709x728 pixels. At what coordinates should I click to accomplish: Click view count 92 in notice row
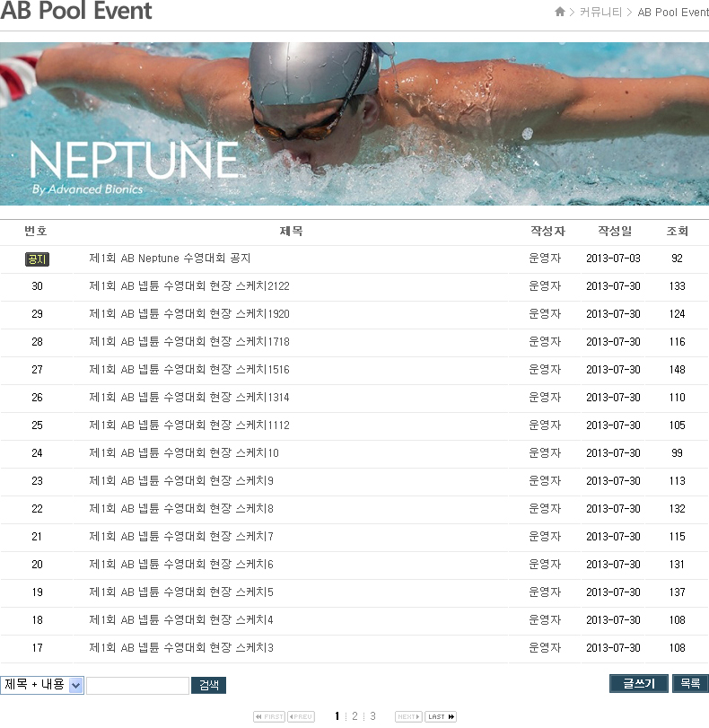coord(677,259)
